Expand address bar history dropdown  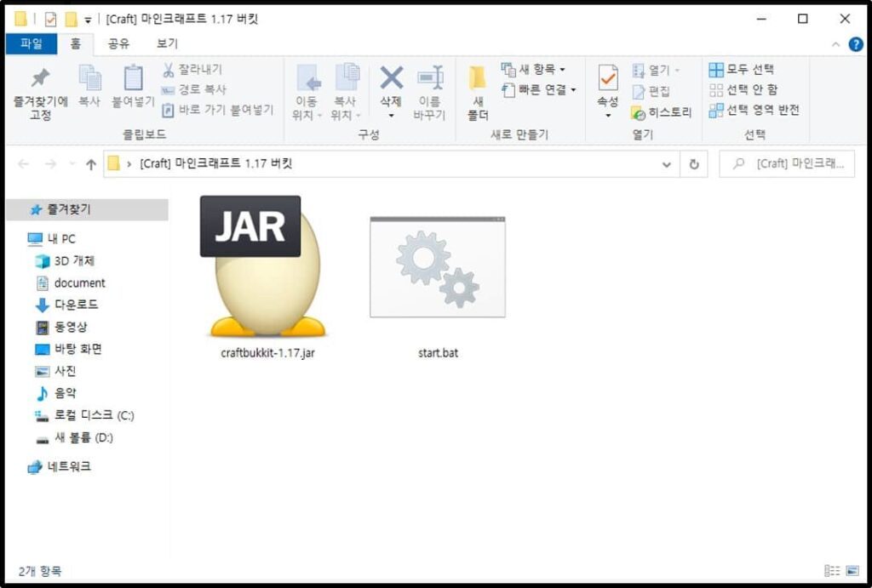pyautogui.click(x=666, y=164)
